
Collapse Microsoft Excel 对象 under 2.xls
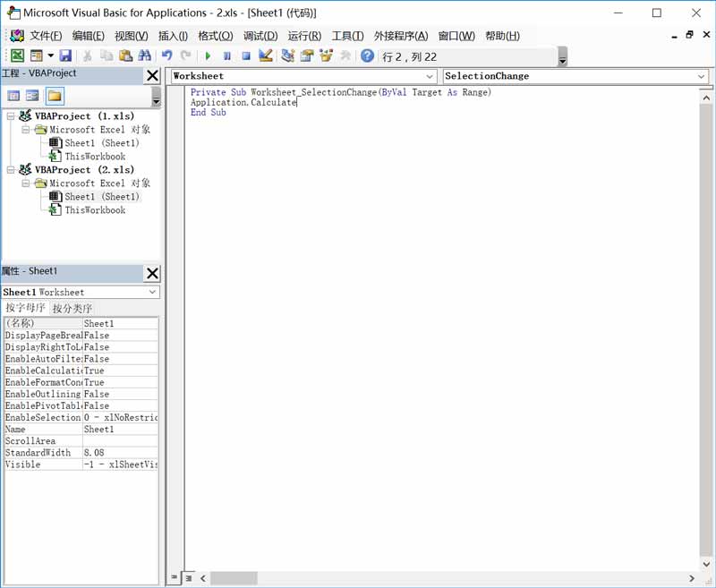(x=26, y=183)
